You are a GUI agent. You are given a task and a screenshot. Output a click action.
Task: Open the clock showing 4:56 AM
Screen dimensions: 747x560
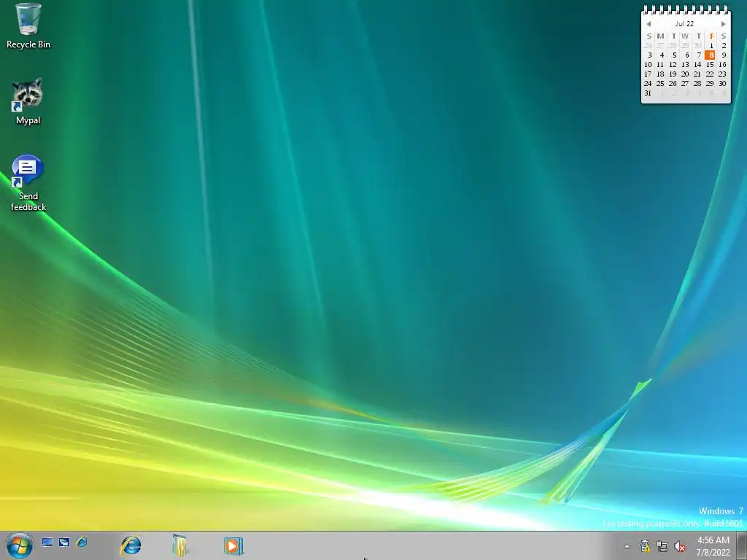click(x=713, y=546)
